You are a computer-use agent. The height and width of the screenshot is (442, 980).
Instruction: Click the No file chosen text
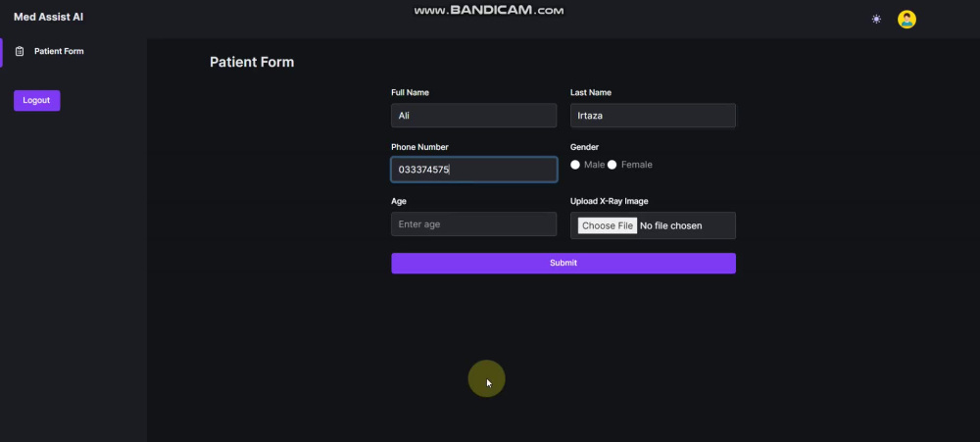coord(670,225)
